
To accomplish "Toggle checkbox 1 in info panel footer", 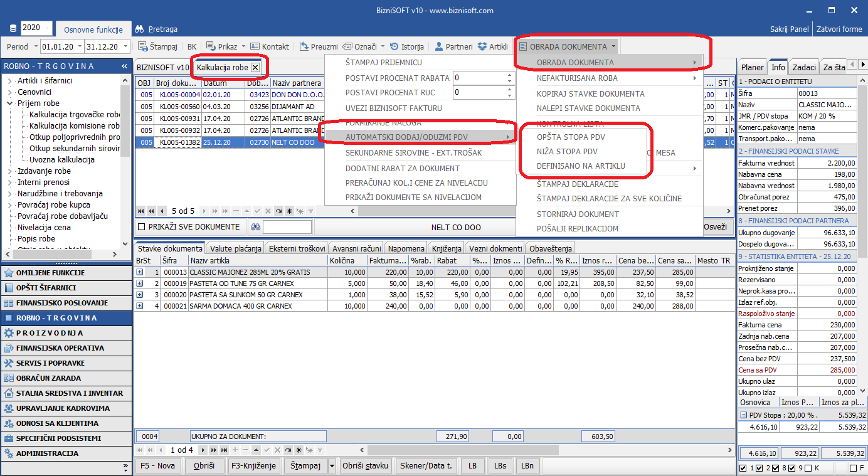I will pyautogui.click(x=743, y=468).
